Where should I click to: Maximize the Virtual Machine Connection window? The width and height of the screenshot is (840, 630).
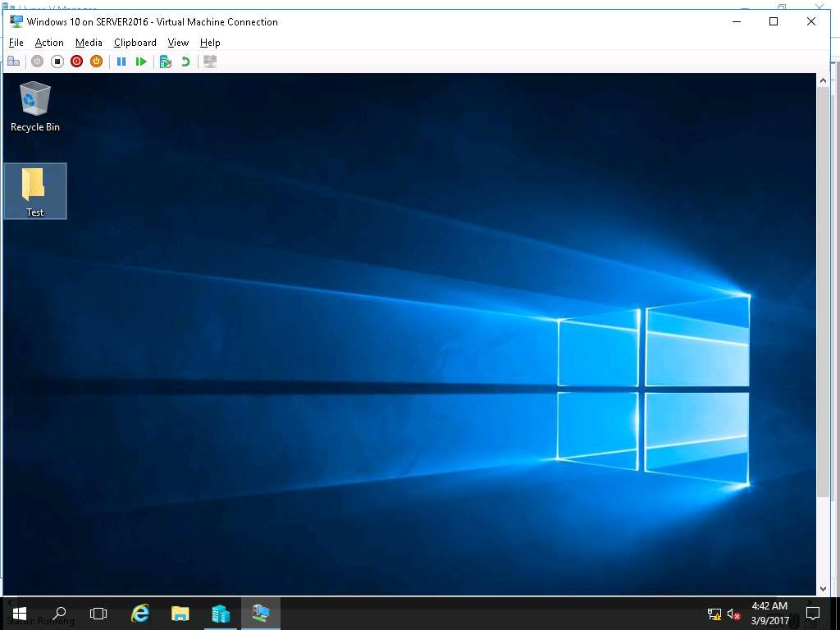point(774,21)
